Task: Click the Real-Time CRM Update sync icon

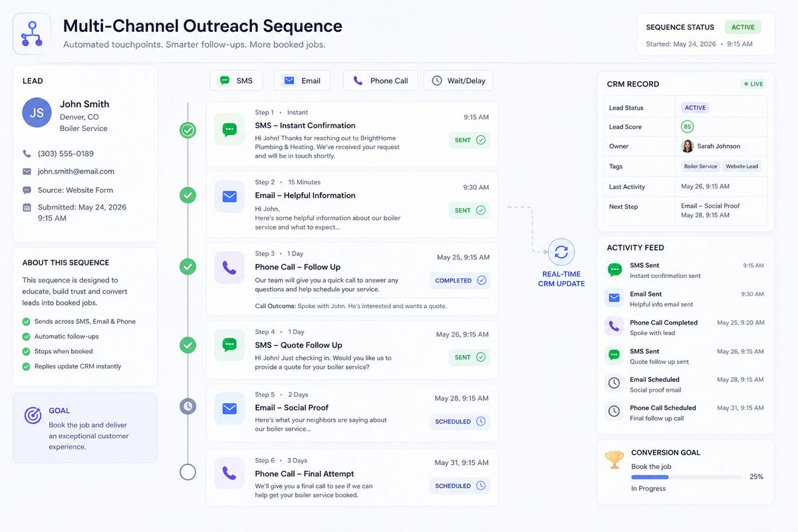Action: click(561, 252)
